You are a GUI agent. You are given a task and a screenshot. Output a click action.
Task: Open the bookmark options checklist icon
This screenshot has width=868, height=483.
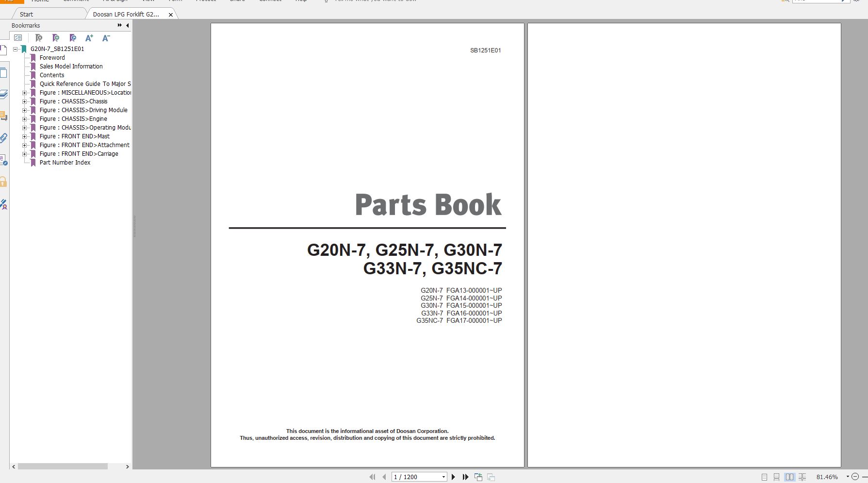[x=18, y=38]
